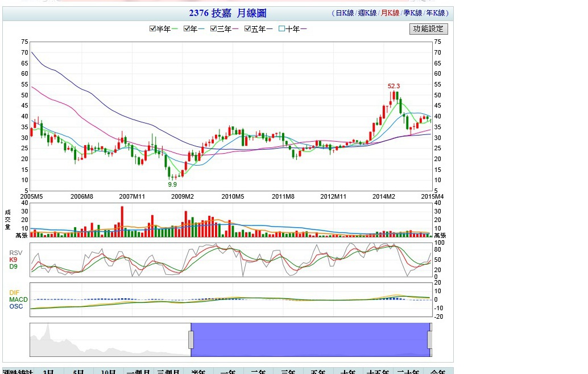
Task: Enable the 十年 moving average checkbox
Action: [x=283, y=29]
